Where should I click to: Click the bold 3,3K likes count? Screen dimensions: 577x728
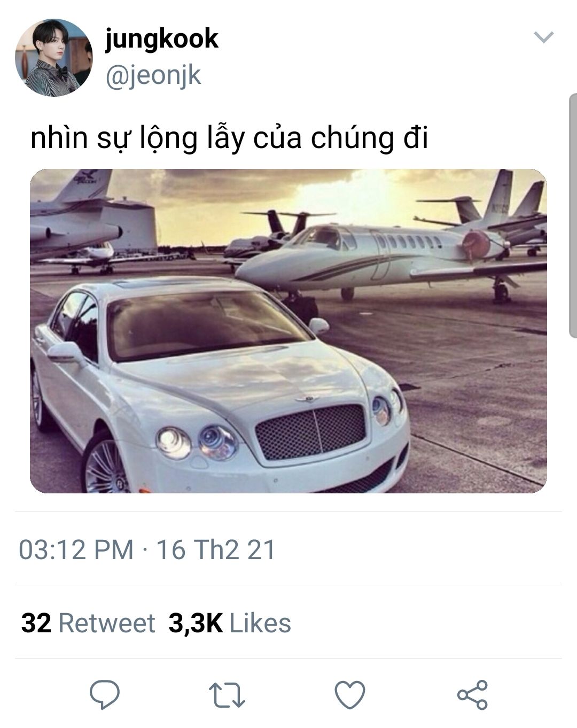[x=196, y=623]
